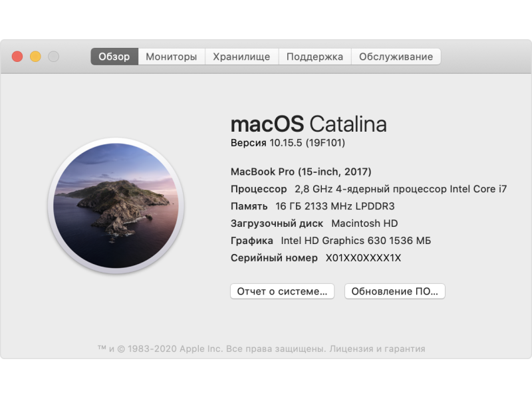Click the Графика label
Screen dimensions: 532x399
[252, 241]
